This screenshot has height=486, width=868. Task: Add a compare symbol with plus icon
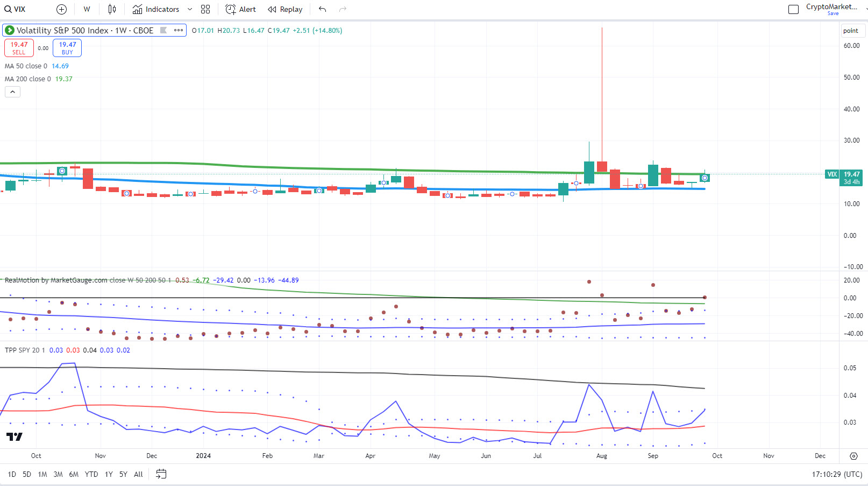pos(62,9)
